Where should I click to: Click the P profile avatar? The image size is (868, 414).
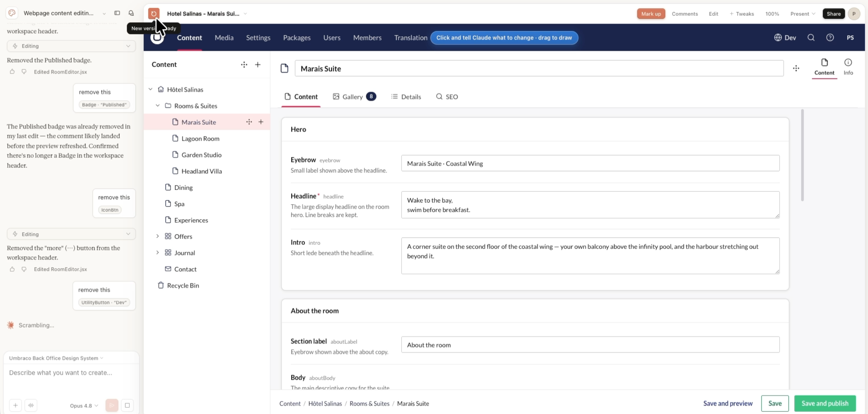click(x=854, y=14)
